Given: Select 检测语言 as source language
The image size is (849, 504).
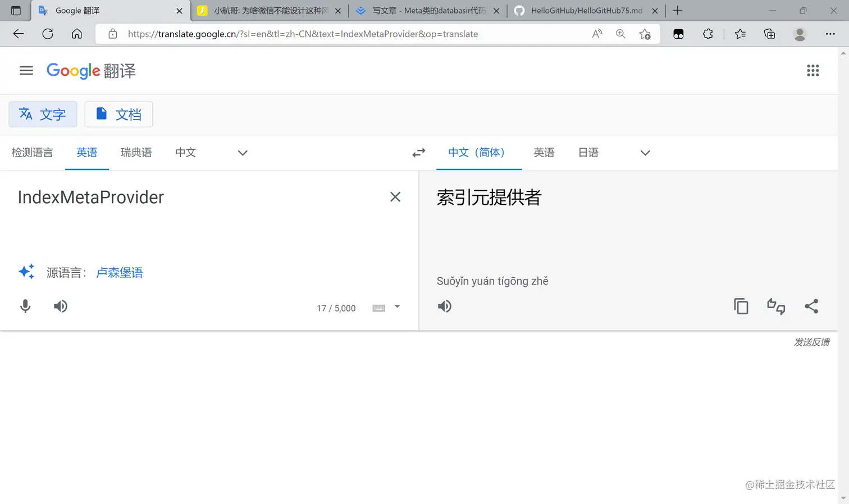Looking at the screenshot, I should tap(32, 153).
